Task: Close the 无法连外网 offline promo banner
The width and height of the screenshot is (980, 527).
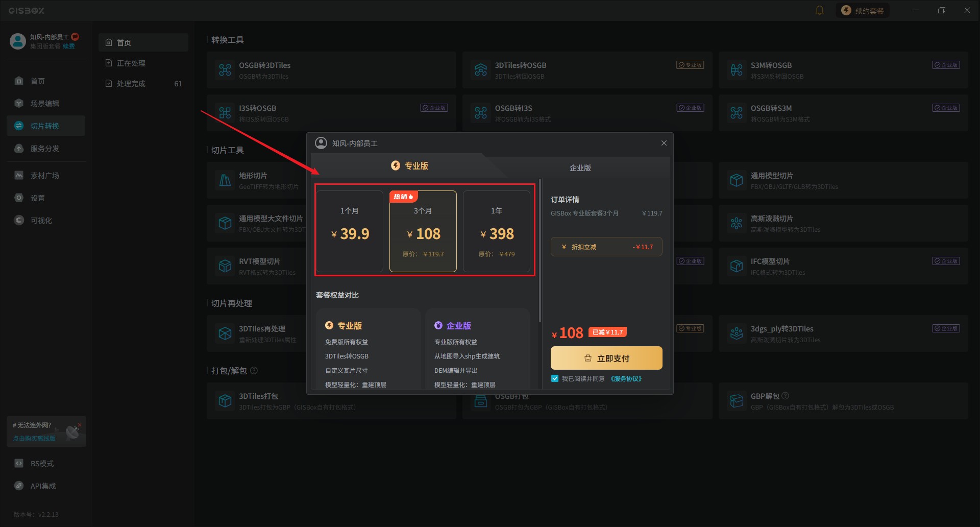Action: coord(80,425)
